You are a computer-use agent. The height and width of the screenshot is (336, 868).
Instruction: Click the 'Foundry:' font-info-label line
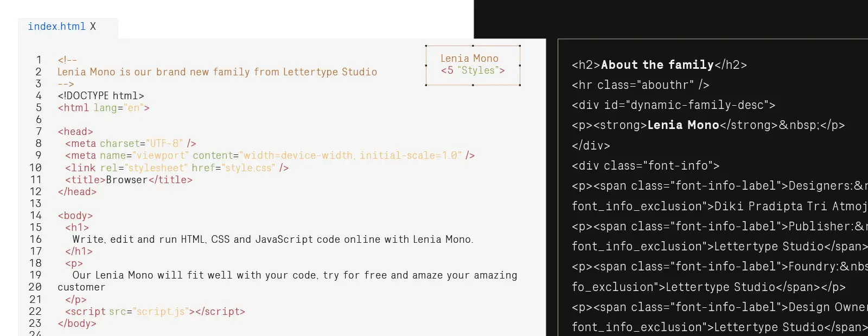[719, 266]
